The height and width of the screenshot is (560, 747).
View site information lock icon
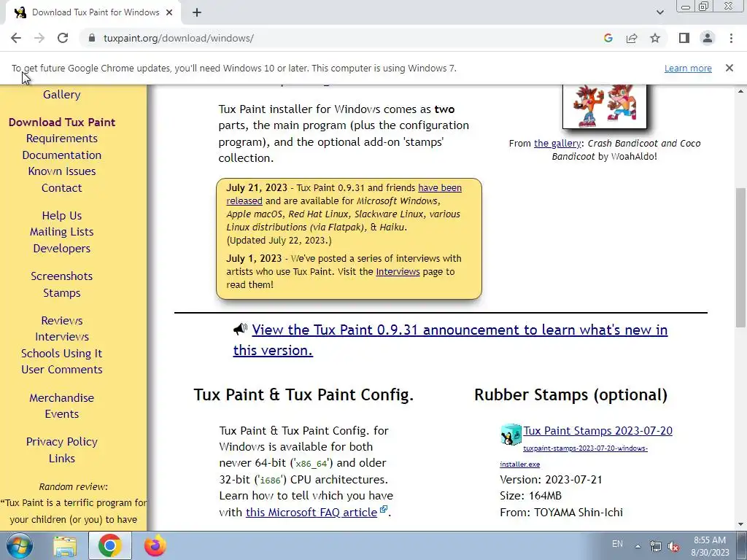(x=92, y=38)
